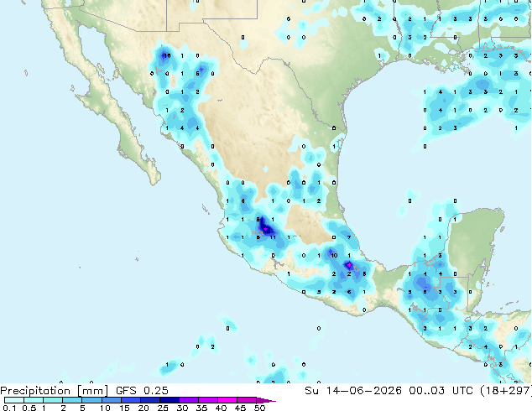
Task: Click the 'Precipitation [mm]' legend title
Action: point(54,391)
